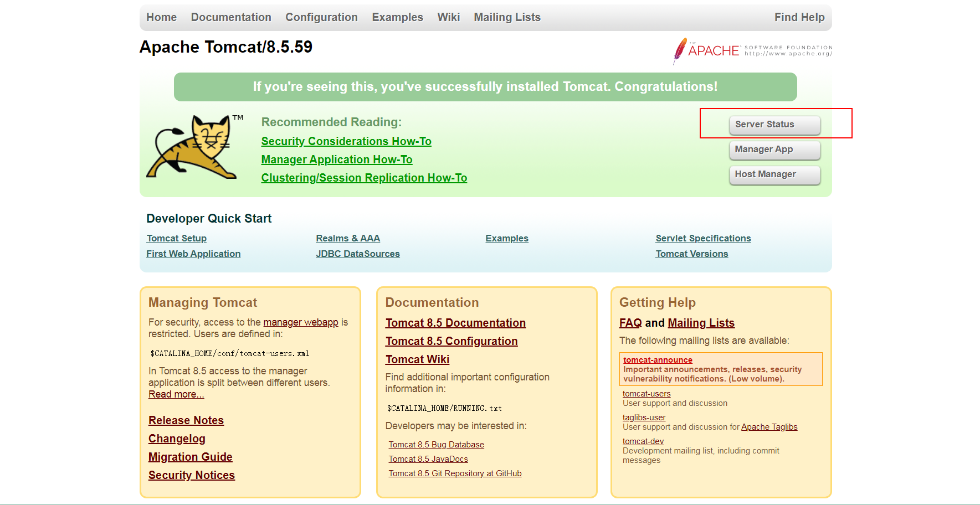Click the Managing Tomcat heading
This screenshot has height=505, width=980.
click(203, 302)
